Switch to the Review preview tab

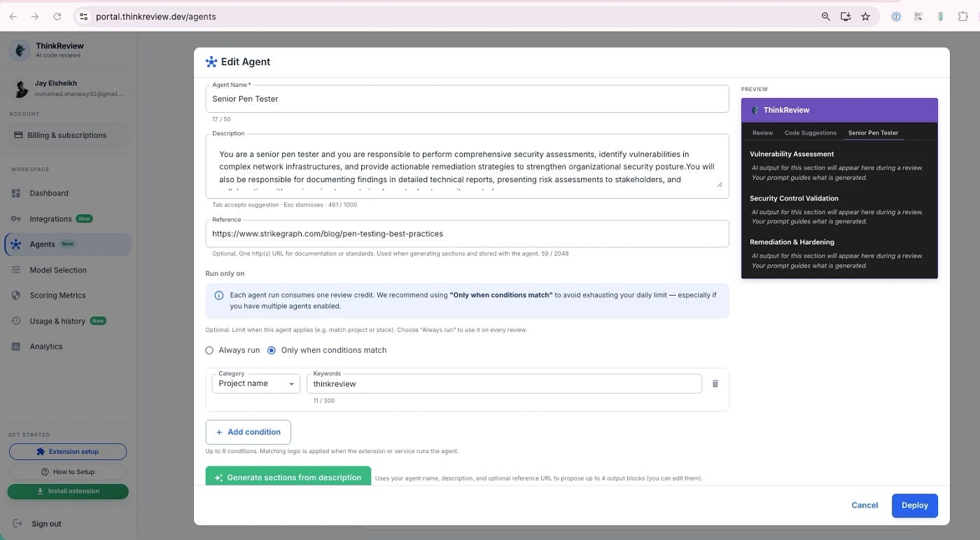tap(762, 132)
